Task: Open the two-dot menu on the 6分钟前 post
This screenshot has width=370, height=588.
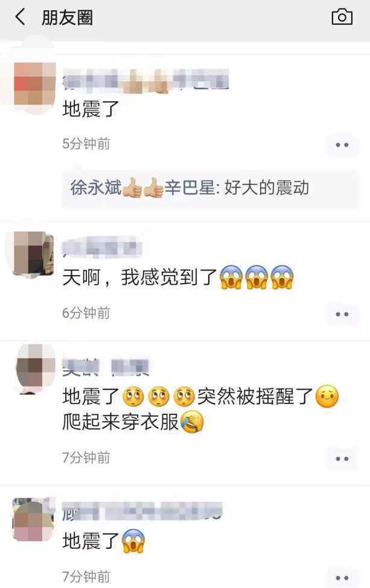Action: (342, 314)
